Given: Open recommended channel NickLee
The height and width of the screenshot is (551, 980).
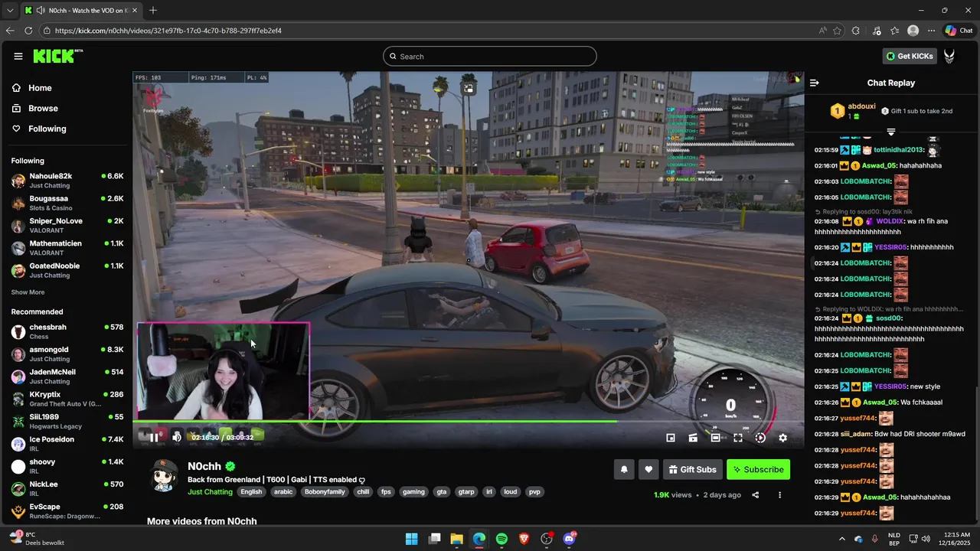Looking at the screenshot, I should pos(67,488).
